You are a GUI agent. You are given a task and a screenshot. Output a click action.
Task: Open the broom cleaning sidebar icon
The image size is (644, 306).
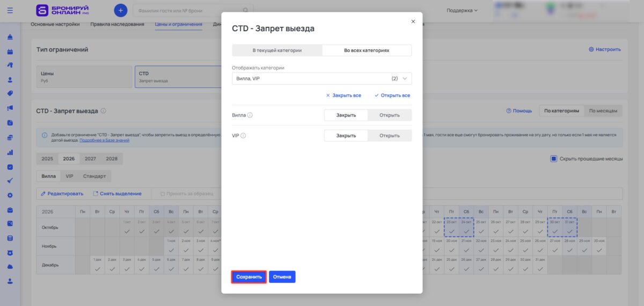click(10, 180)
